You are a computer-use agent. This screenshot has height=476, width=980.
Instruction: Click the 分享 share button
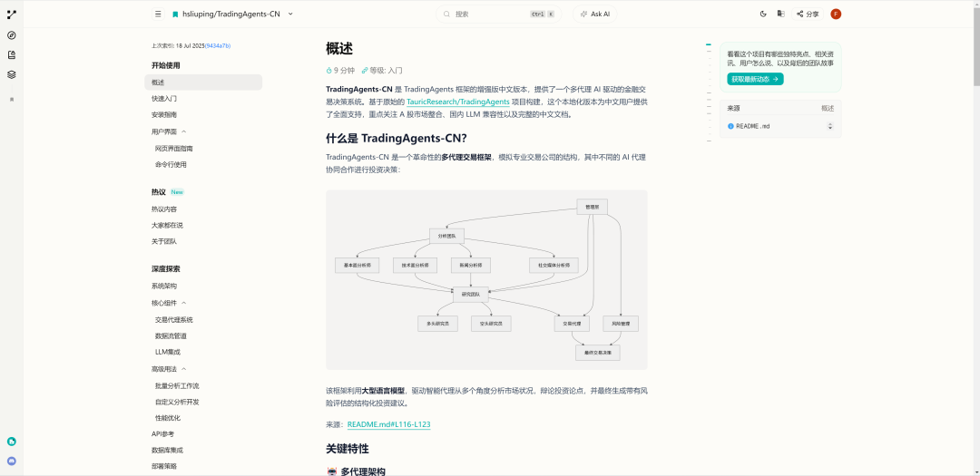click(808, 14)
